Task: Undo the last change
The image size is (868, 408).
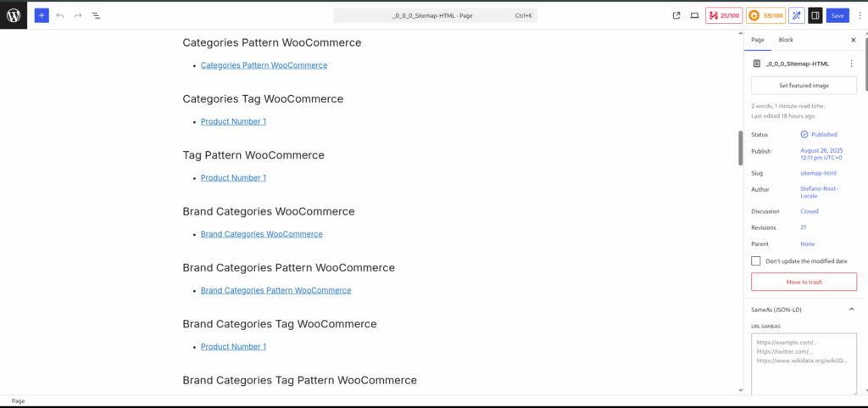Action: tap(60, 15)
